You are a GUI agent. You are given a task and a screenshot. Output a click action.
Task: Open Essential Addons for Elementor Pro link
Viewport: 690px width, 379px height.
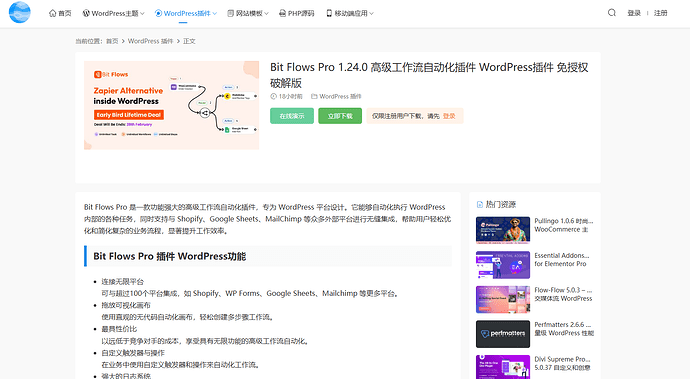pos(562,259)
